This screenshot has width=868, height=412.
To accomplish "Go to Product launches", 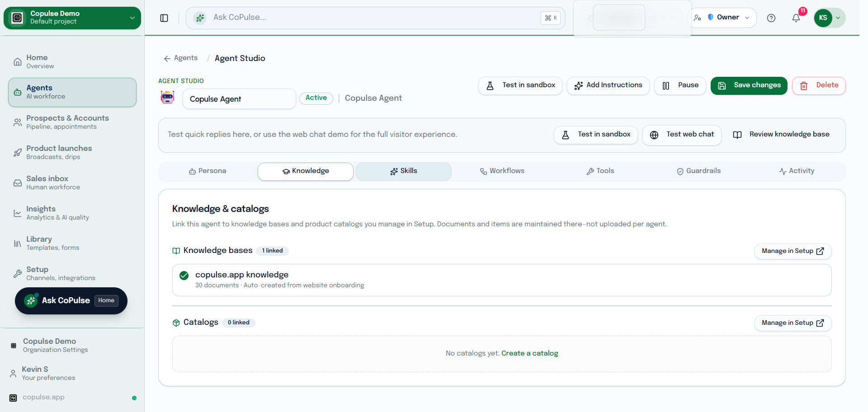I will point(72,153).
